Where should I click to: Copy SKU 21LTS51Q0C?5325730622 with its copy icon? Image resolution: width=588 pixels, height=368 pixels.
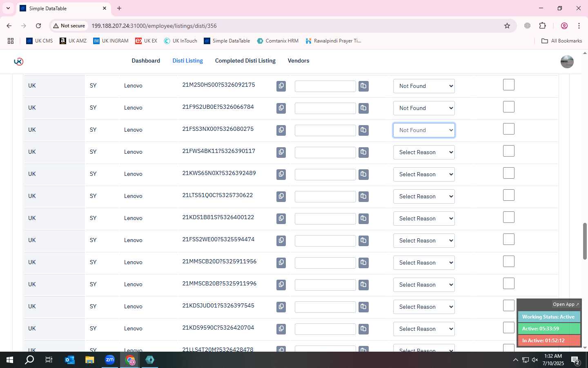(281, 196)
